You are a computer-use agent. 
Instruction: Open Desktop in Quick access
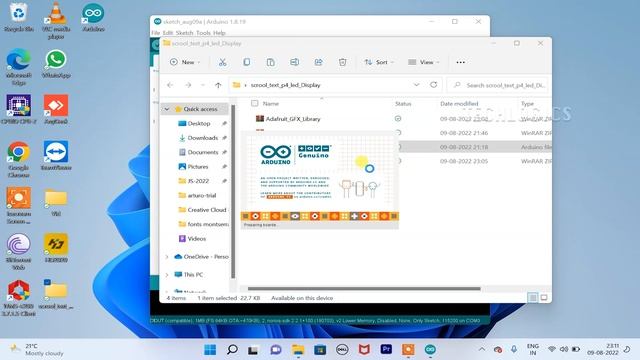[198, 123]
